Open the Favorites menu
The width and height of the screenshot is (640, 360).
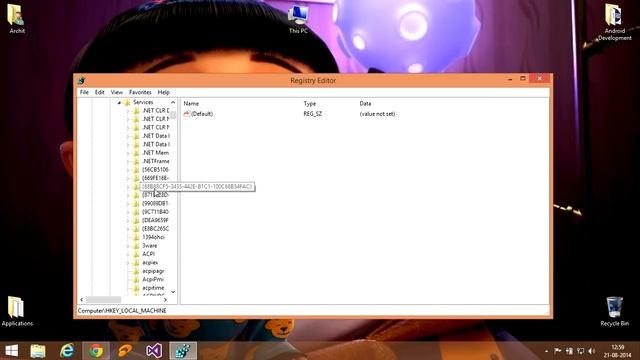coord(140,92)
